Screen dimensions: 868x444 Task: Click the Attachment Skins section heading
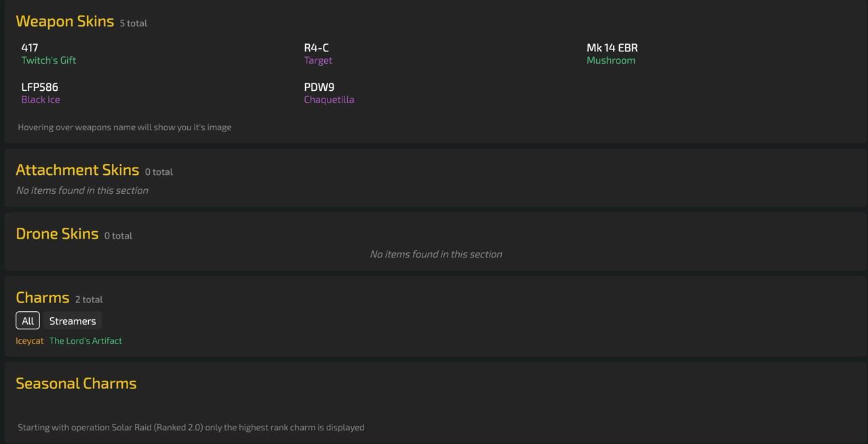click(77, 169)
